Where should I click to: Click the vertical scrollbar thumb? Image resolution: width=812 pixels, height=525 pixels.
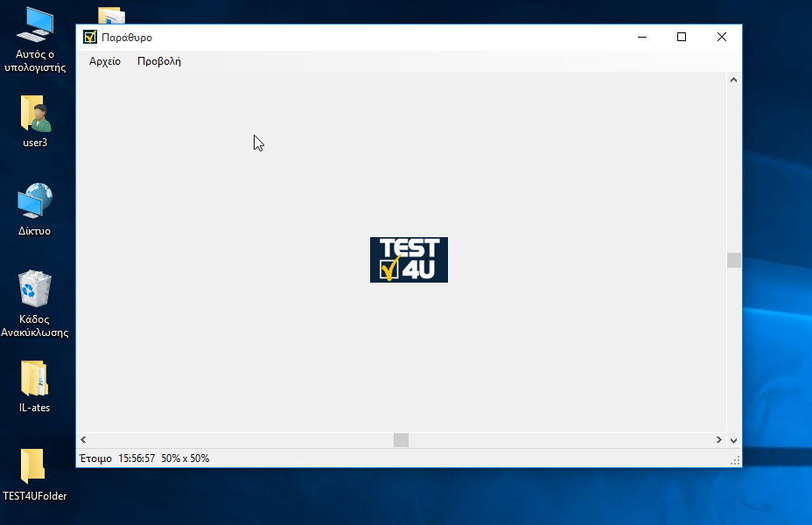pyautogui.click(x=733, y=260)
